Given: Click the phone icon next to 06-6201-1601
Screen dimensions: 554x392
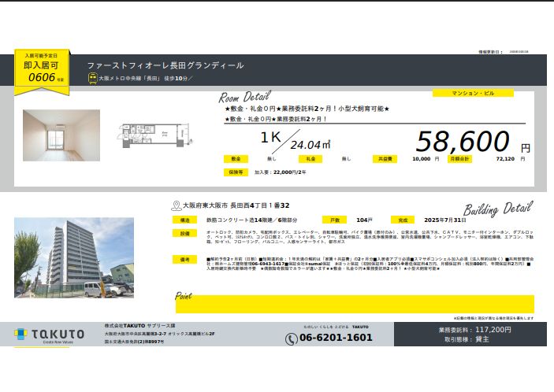Looking at the screenshot, I should click(x=291, y=338).
